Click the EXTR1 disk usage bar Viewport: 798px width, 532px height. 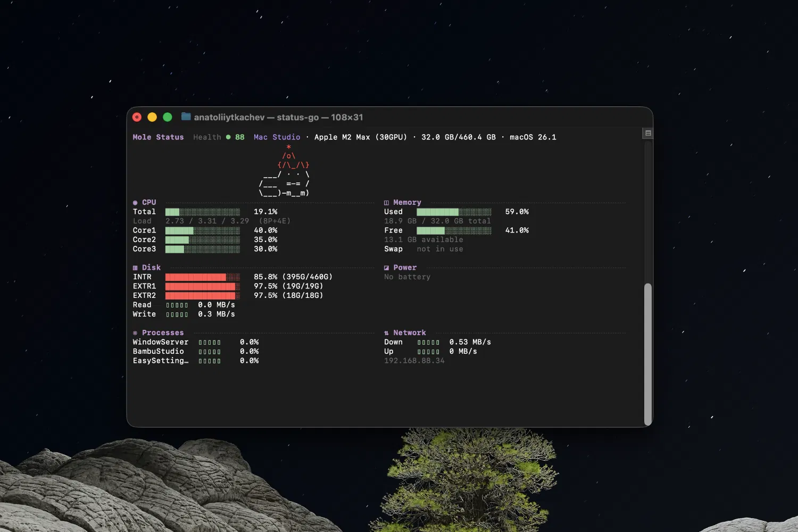point(203,286)
